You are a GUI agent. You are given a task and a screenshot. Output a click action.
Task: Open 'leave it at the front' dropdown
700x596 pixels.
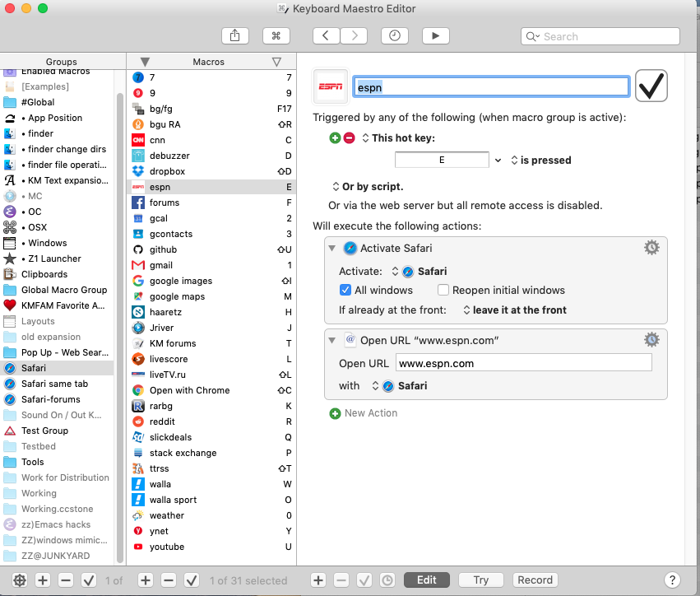coord(514,310)
